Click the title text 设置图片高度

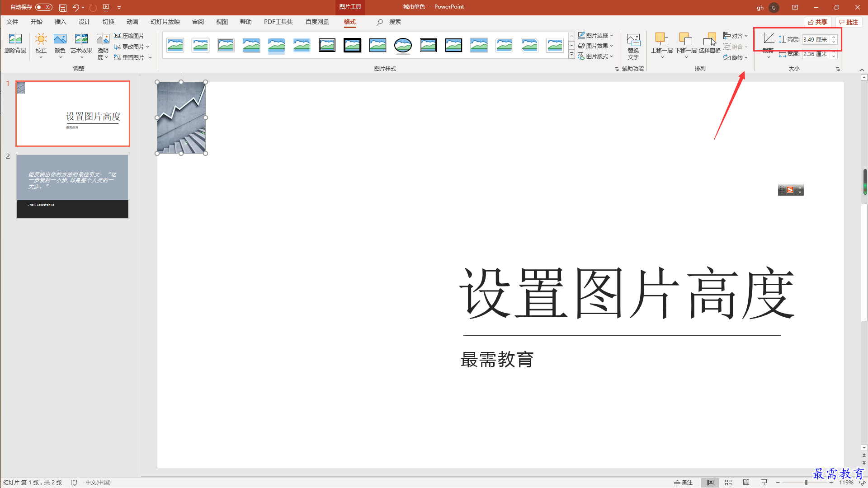(x=627, y=293)
